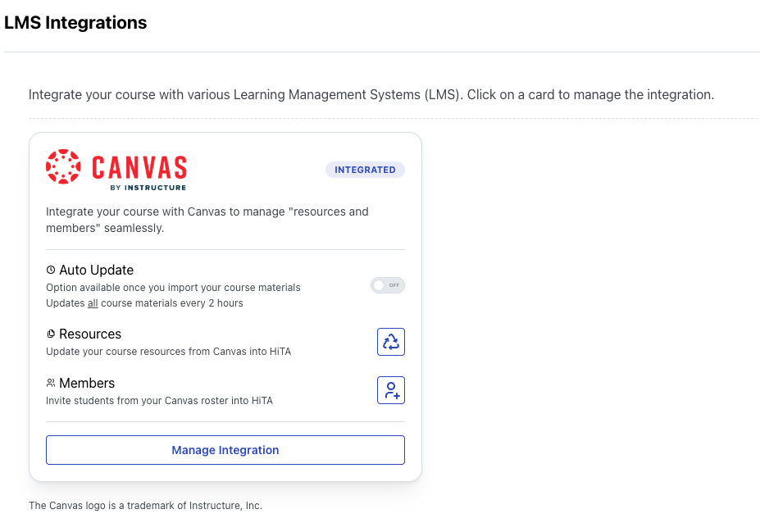Click the small icon beside Resources heading
The image size is (760, 532).
(x=51, y=334)
